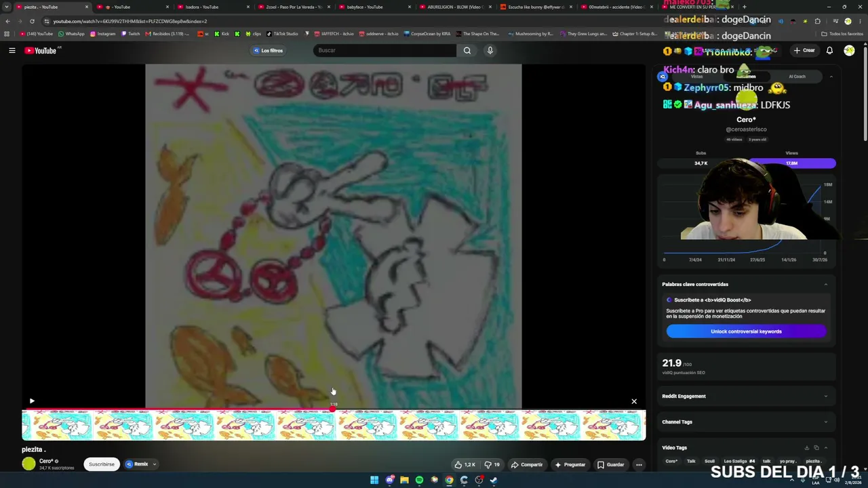
Task: Select the 'yo pray .' video tag
Action: point(787,462)
